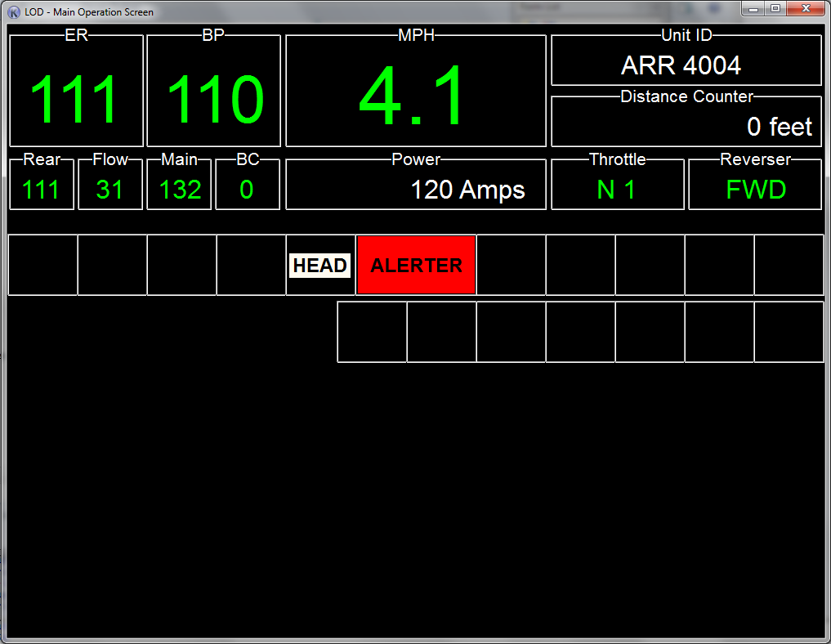This screenshot has width=831, height=644.
Task: Click the Main reservoir value 132
Action: 179,190
